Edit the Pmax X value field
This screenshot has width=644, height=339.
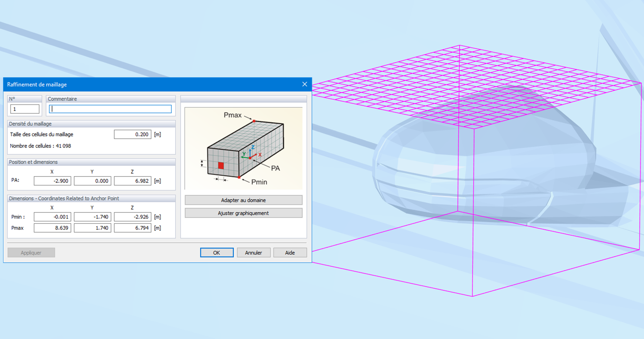coord(52,228)
